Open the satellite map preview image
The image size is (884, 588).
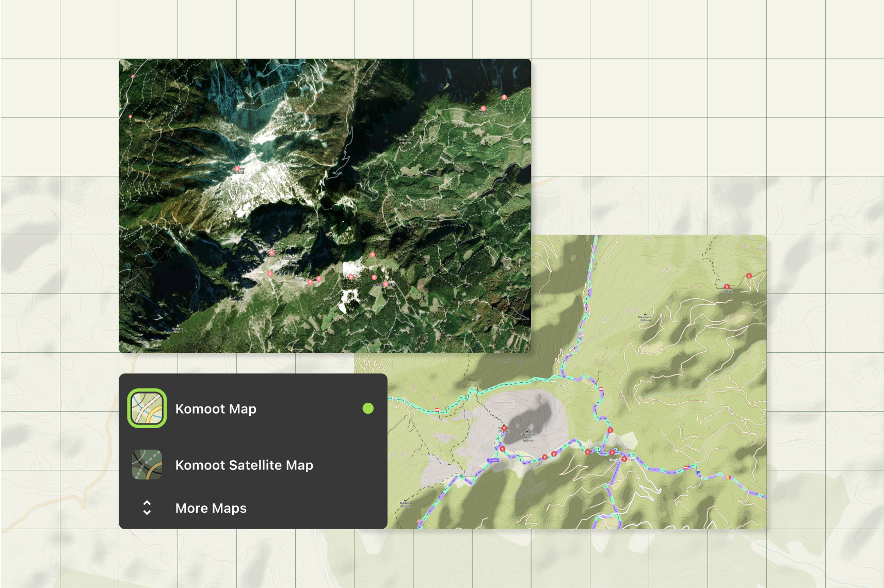tap(325, 205)
